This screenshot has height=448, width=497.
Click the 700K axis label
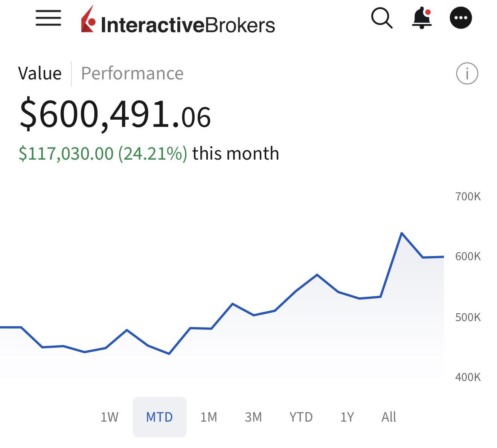pos(468,197)
